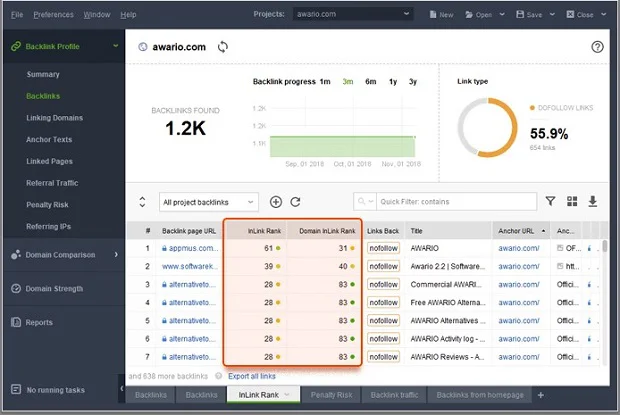The image size is (620, 415).
Task: Select the 1m backlink progress range
Action: pos(325,81)
